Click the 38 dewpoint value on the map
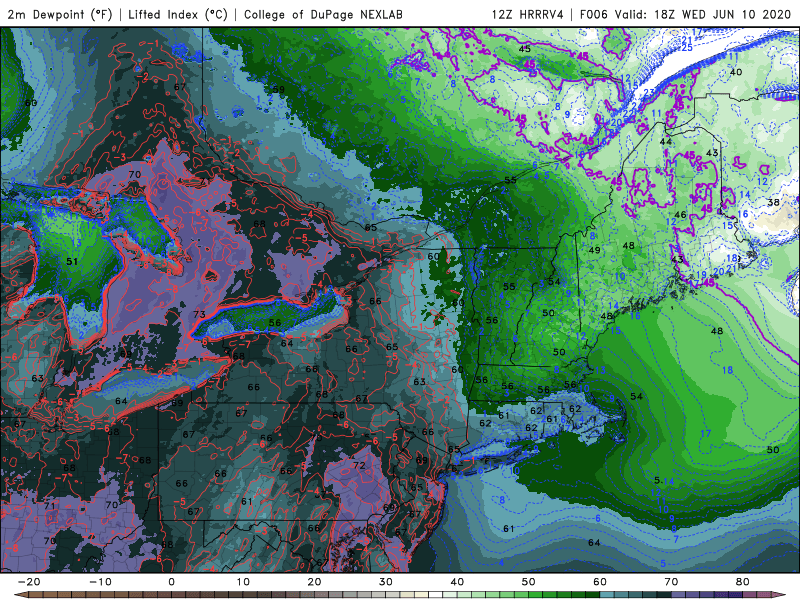Screen dimensions: 800x600 [x=773, y=202]
